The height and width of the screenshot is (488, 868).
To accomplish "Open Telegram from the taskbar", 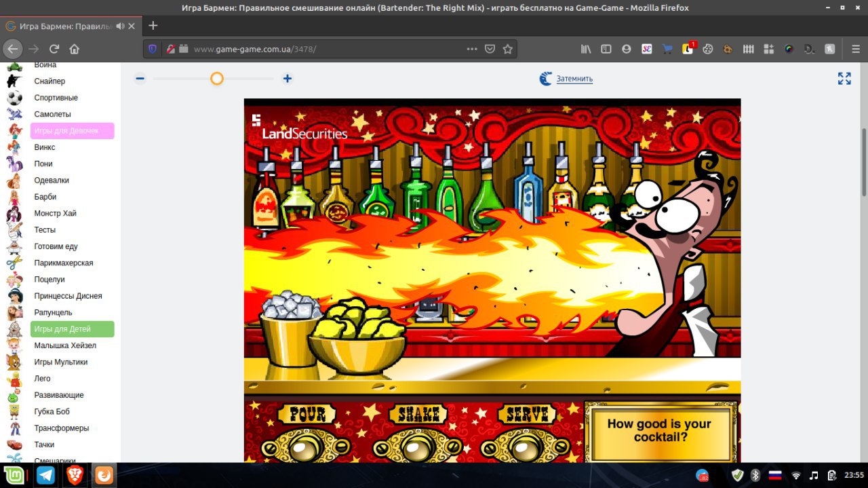I will point(45,475).
